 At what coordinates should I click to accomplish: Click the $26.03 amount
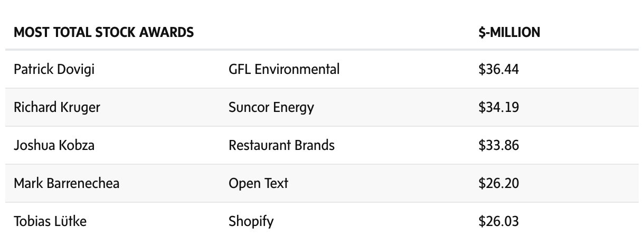[498, 221]
